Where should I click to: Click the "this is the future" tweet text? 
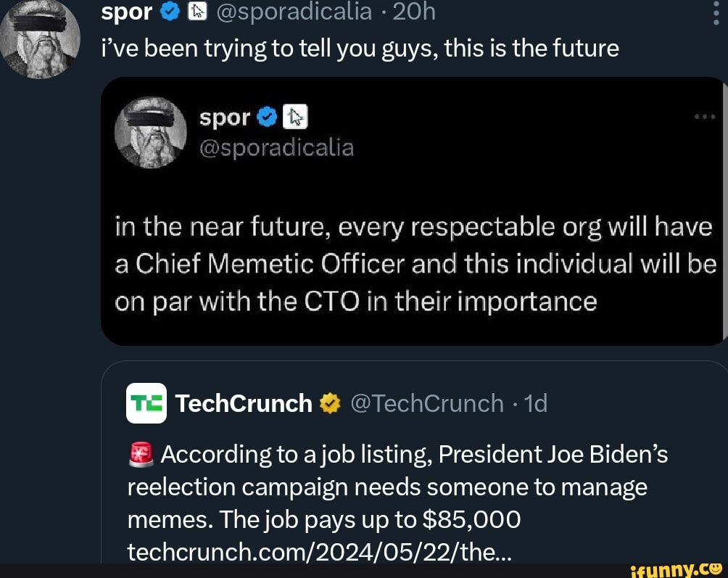tap(359, 48)
